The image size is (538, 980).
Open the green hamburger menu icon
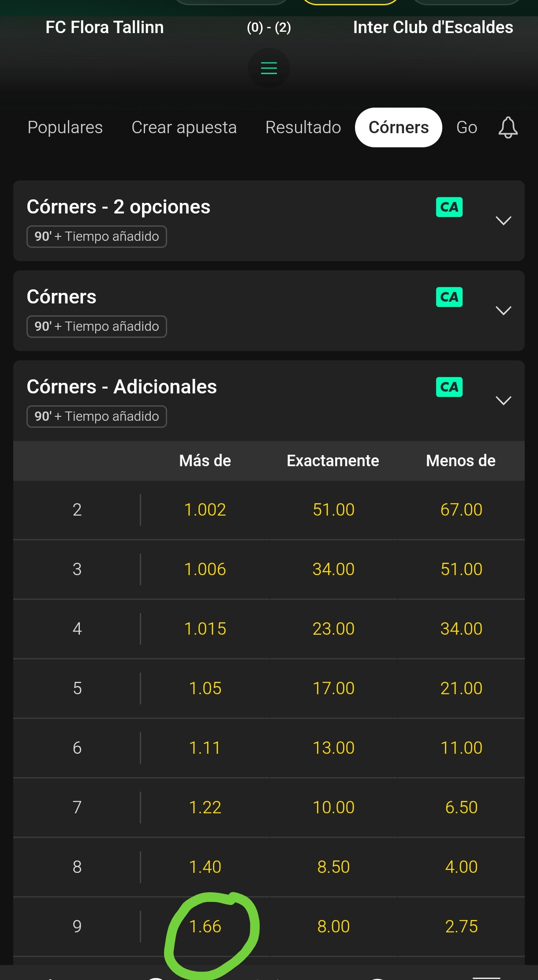(269, 68)
